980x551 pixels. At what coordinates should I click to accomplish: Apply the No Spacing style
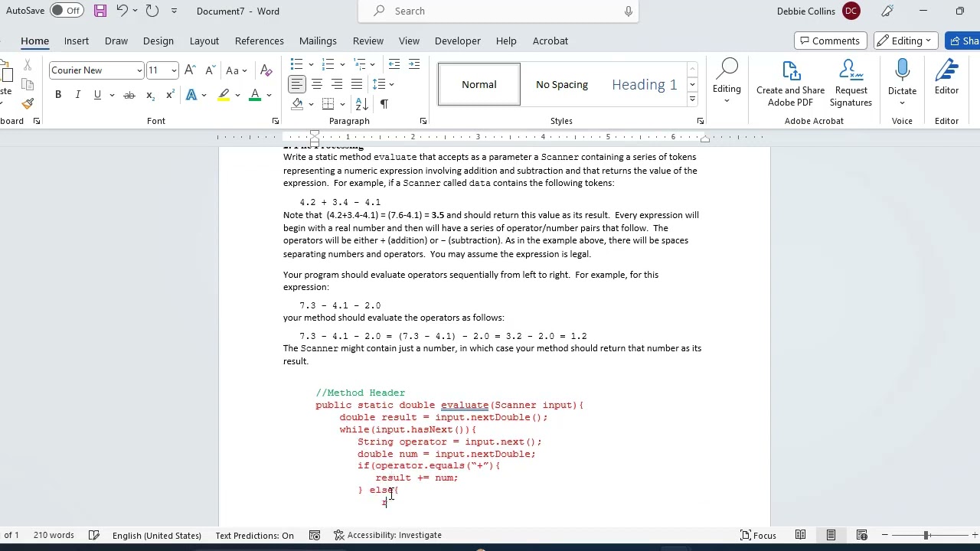click(562, 84)
